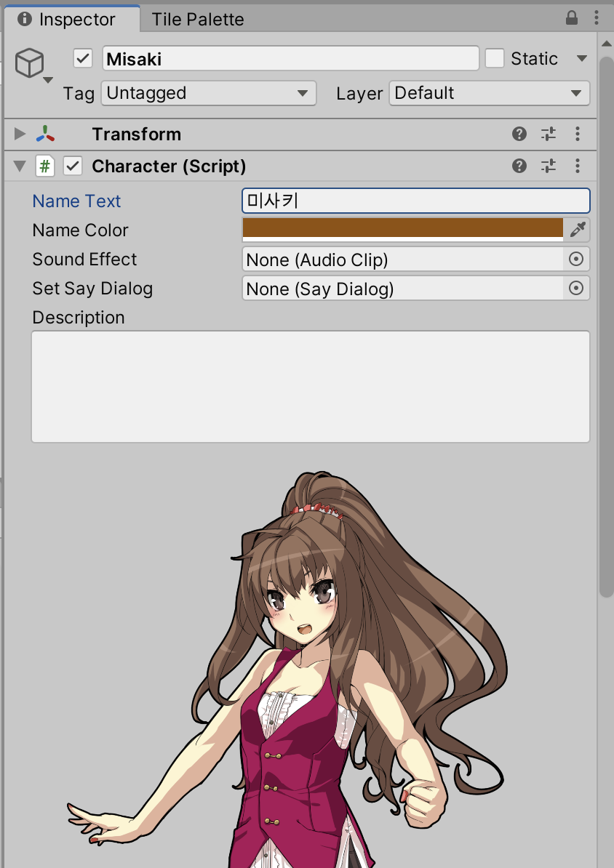
Task: Open the Inspector panel options menu
Action: [x=597, y=18]
